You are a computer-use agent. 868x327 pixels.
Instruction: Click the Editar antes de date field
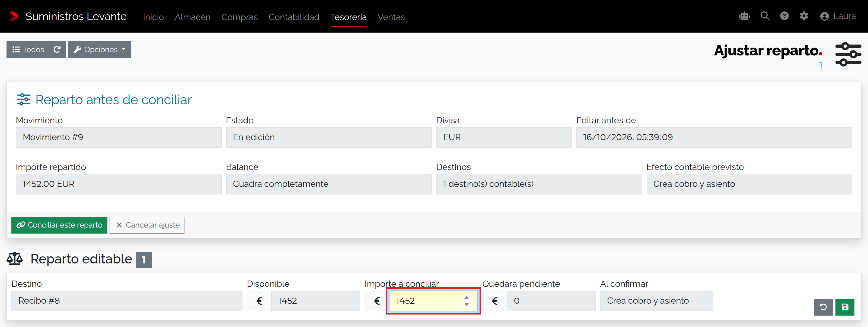714,137
